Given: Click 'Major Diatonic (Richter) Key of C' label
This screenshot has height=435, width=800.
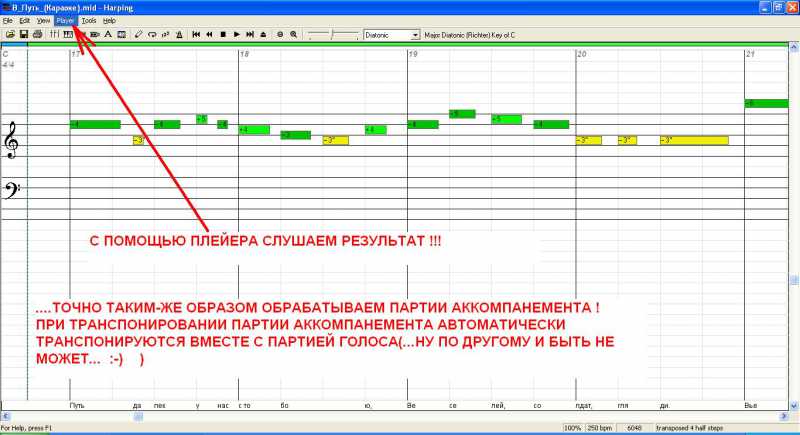Looking at the screenshot, I should click(x=469, y=35).
